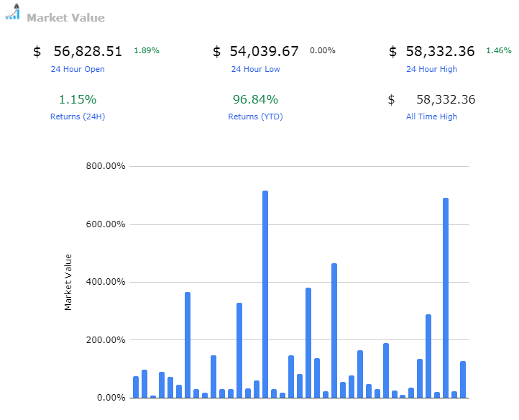Click the 600.00% axis label
The width and height of the screenshot is (519, 420).
click(x=106, y=224)
